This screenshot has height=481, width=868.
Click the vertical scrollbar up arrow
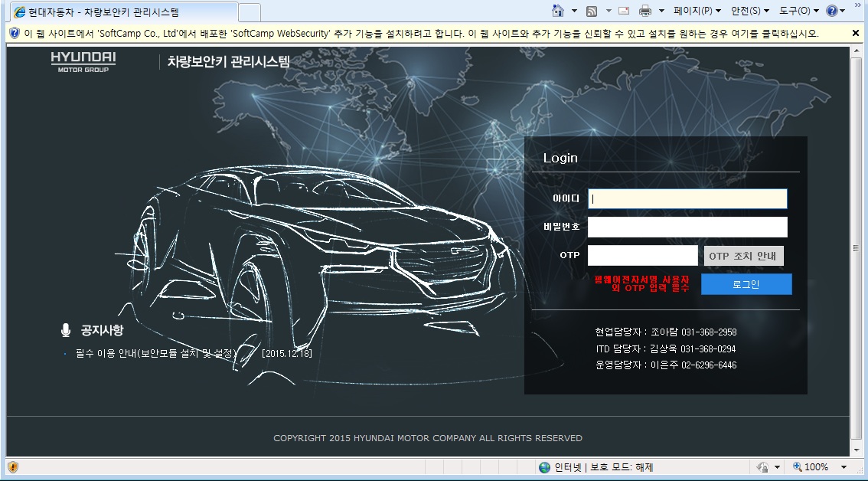[x=855, y=51]
